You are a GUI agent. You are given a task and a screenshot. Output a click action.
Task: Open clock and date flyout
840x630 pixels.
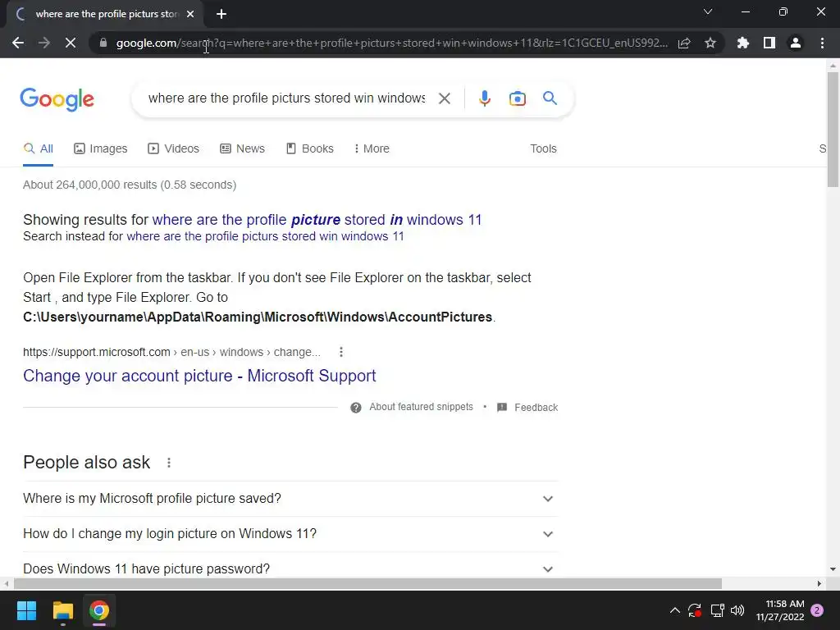pos(780,610)
